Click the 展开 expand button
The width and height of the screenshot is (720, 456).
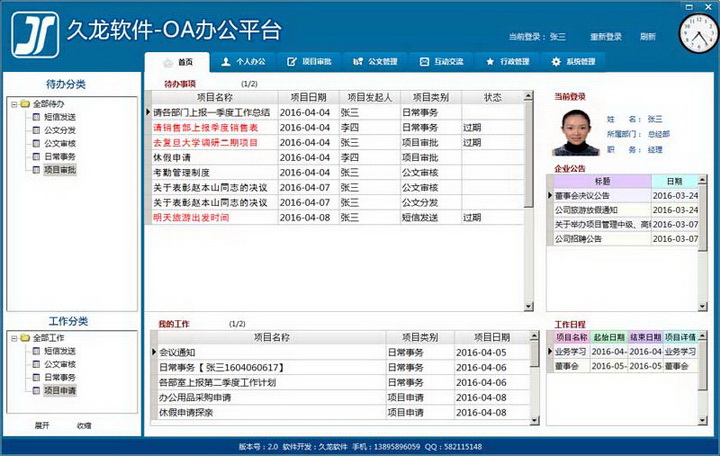tap(42, 426)
